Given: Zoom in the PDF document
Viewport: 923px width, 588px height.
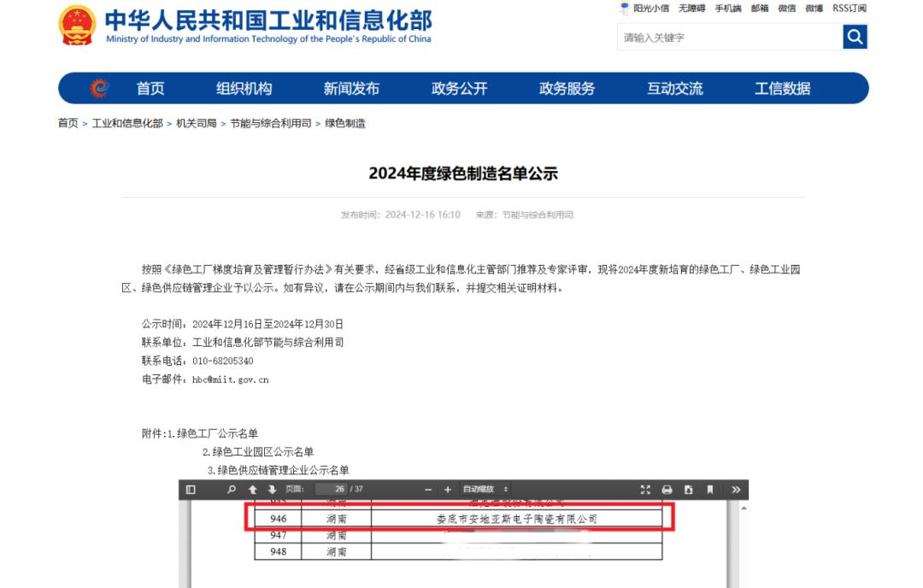Looking at the screenshot, I should point(447,490).
